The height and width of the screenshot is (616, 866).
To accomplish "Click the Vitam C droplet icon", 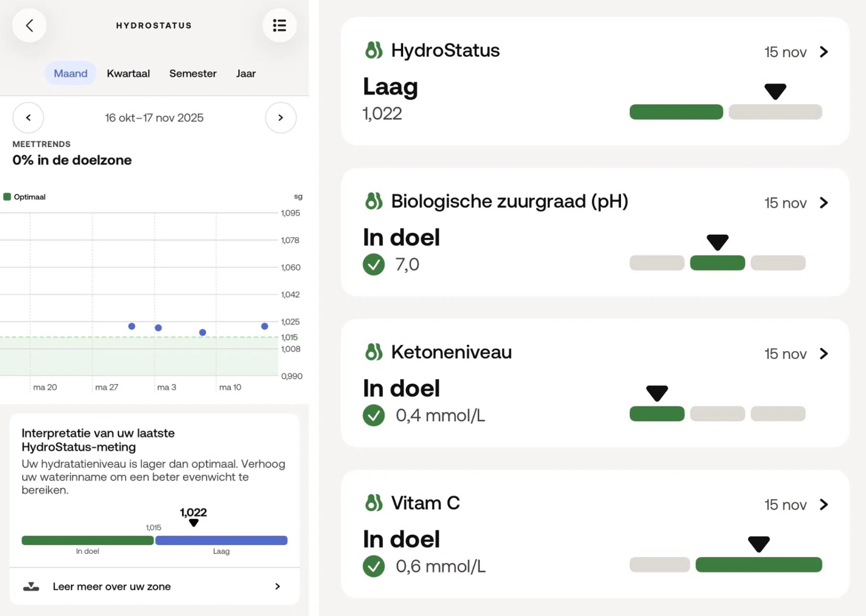I will (374, 503).
